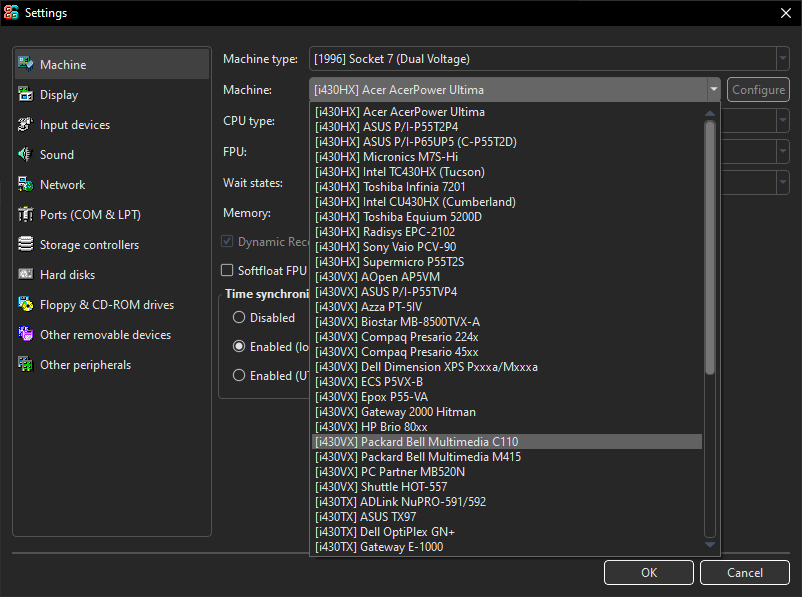The width and height of the screenshot is (802, 597).
Task: Choose [i430HX] Toshiba Equium 5200D
Action: (x=507, y=217)
